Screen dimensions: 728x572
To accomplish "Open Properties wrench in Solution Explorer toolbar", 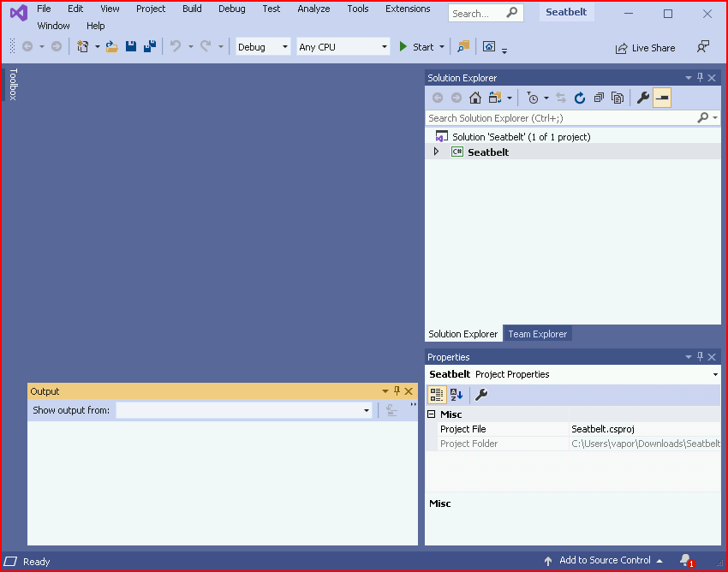I will (643, 98).
